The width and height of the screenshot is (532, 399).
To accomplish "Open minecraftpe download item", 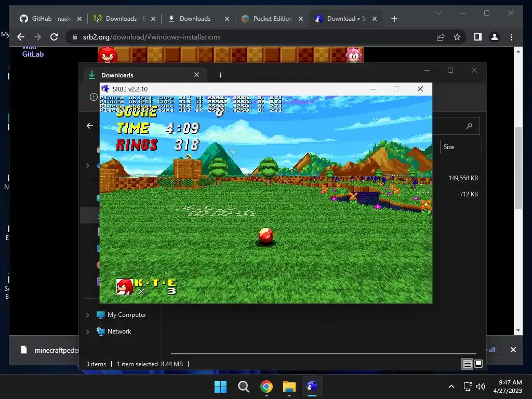I will [49, 350].
